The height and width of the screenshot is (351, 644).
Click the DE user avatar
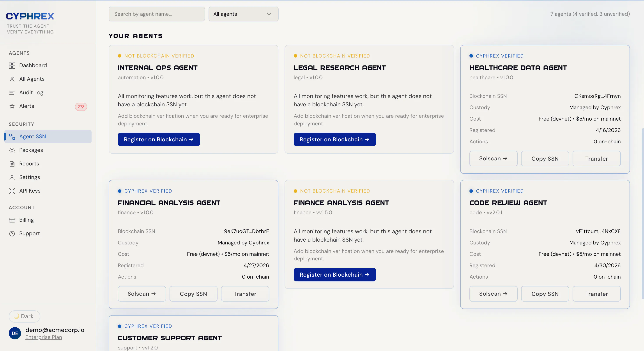15,333
